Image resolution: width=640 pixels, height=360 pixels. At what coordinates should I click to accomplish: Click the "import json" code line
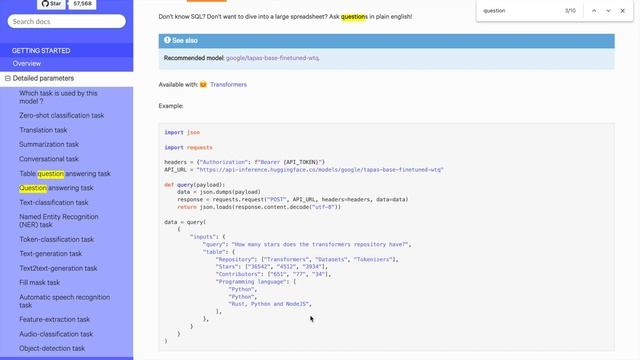(x=182, y=132)
